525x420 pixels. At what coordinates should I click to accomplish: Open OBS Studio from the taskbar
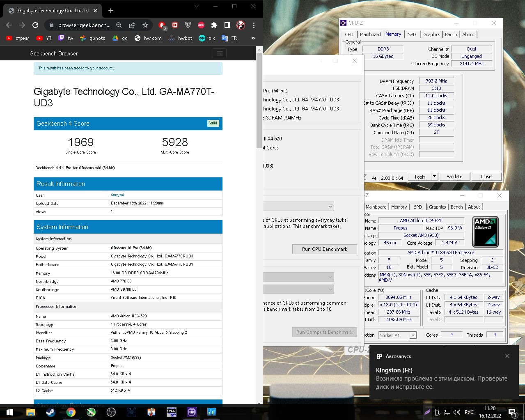111,412
